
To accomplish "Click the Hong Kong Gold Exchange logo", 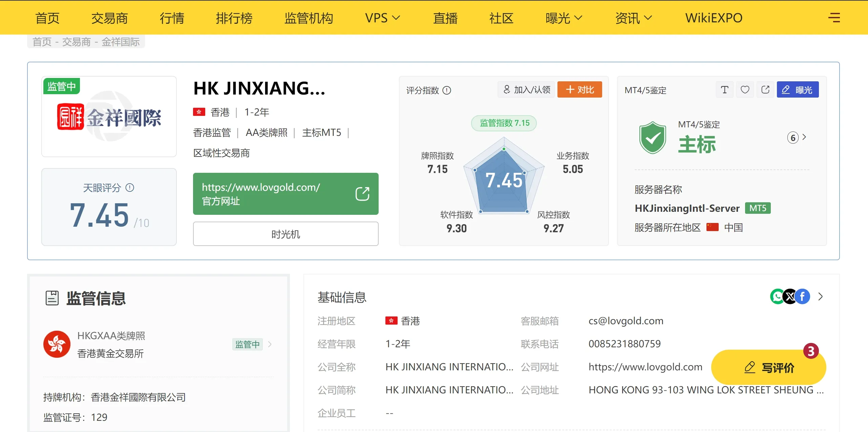I will (57, 344).
